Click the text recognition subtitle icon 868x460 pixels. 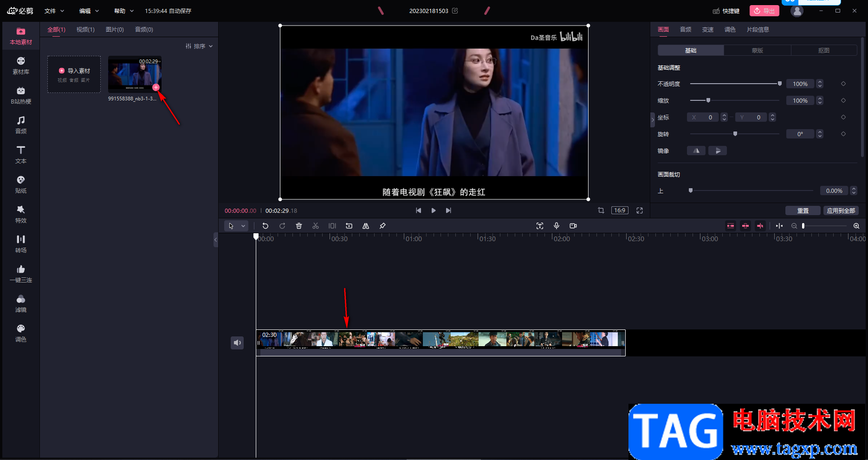[540, 226]
